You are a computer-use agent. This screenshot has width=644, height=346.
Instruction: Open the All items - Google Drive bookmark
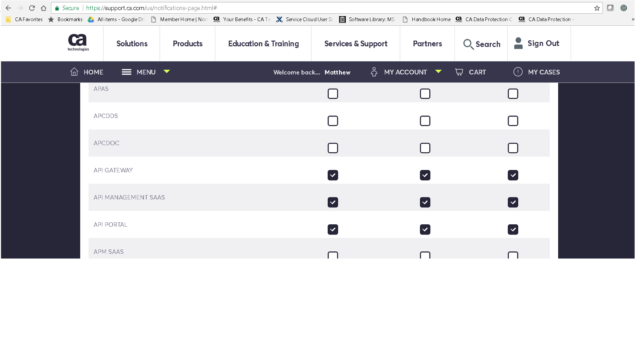coord(116,19)
